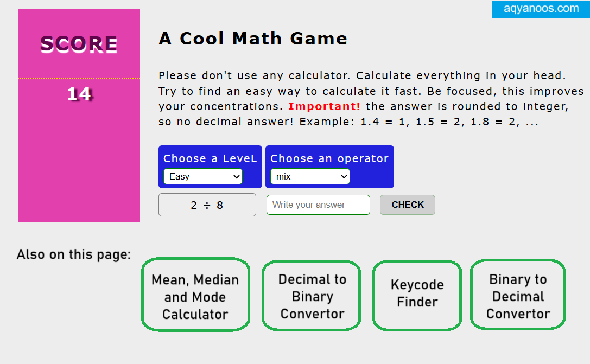Screen dimensions: 590x364
Task: Open the Decimal to Binary Convertor
Action: pyautogui.click(x=311, y=295)
